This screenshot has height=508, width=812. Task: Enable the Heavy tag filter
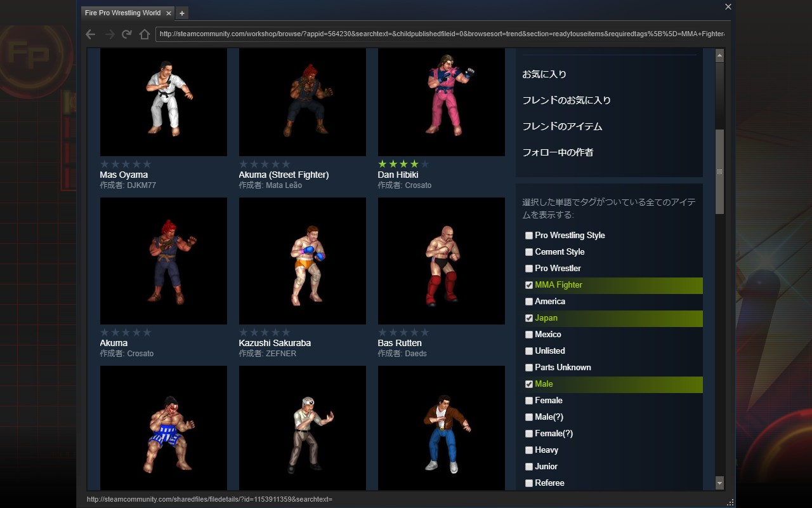click(529, 450)
